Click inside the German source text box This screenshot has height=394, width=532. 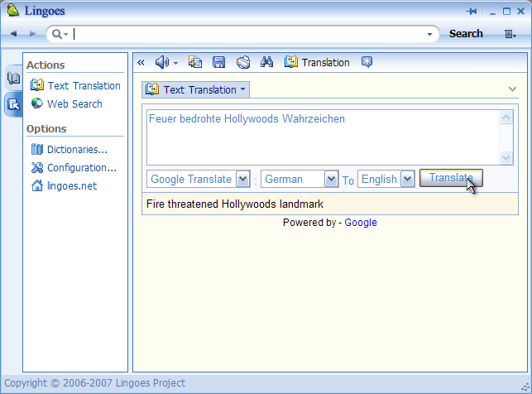tap(323, 137)
